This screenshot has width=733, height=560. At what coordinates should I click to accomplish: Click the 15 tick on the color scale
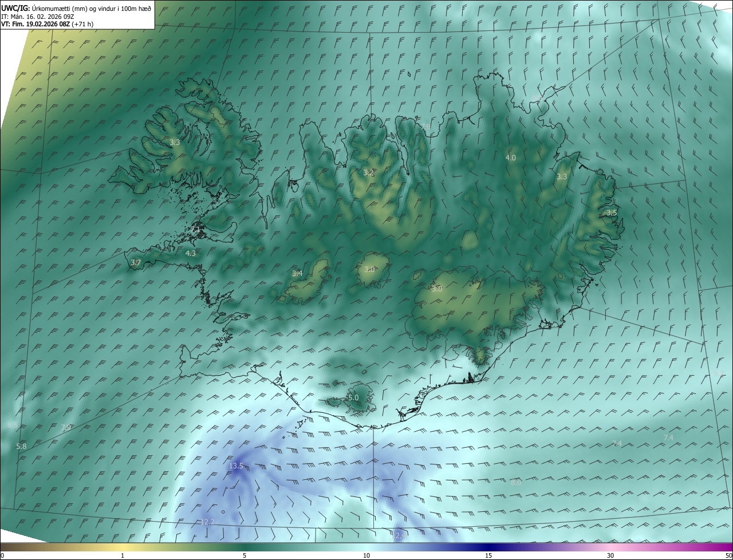coord(488,555)
